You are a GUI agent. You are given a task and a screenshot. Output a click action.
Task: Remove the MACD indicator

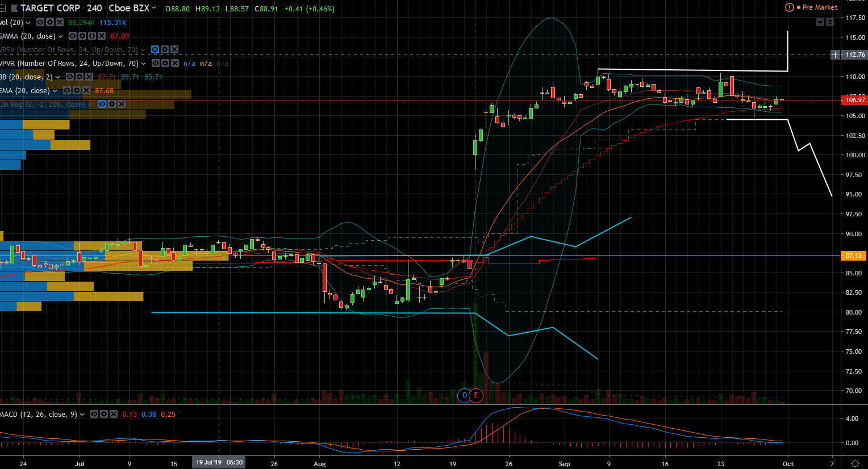(114, 414)
